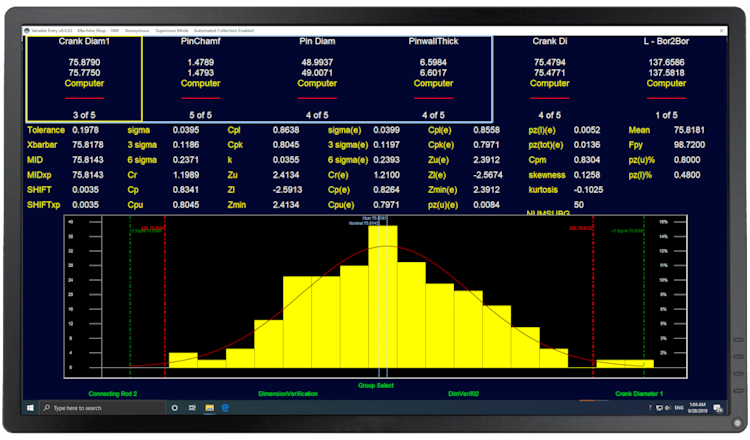Click the Cortana circle icon on taskbar
The height and width of the screenshot is (440, 750).
pos(175,408)
